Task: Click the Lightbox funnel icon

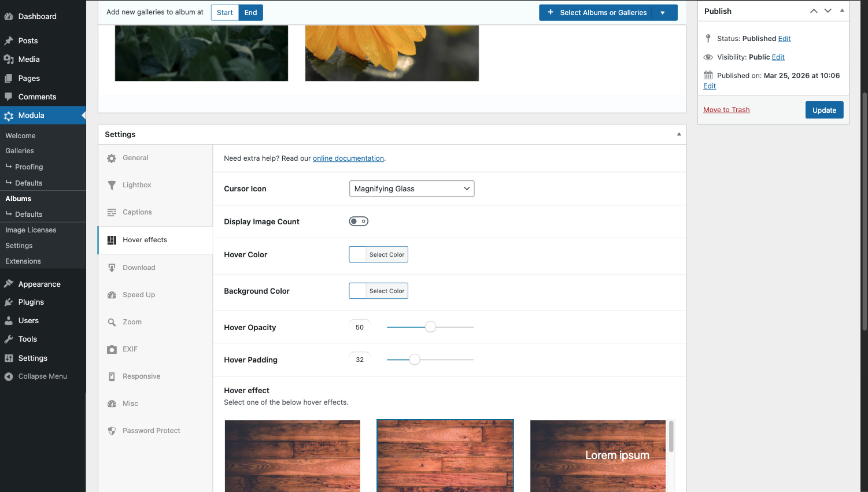Action: click(112, 185)
